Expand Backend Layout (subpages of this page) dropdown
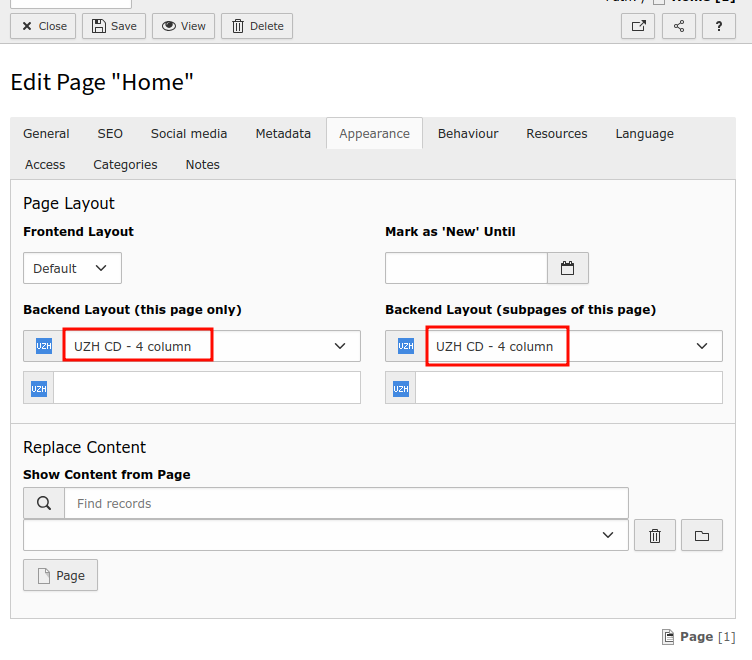The image size is (752, 660). coord(574,346)
